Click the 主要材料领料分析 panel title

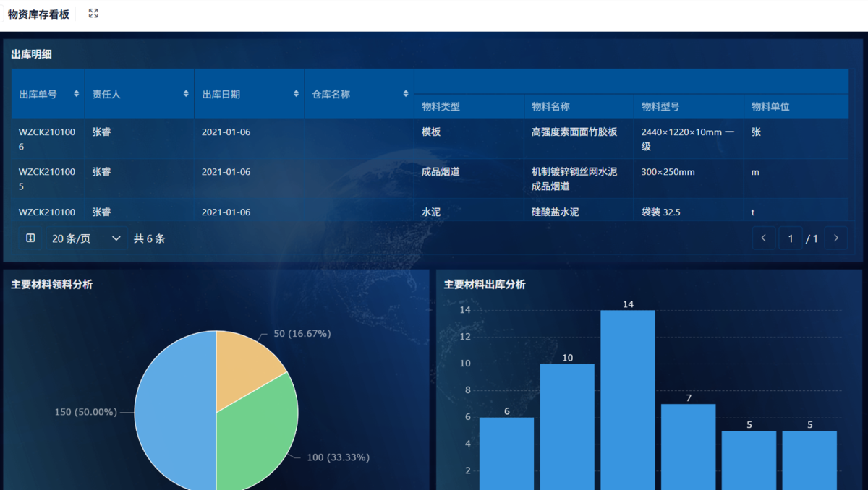pos(51,285)
